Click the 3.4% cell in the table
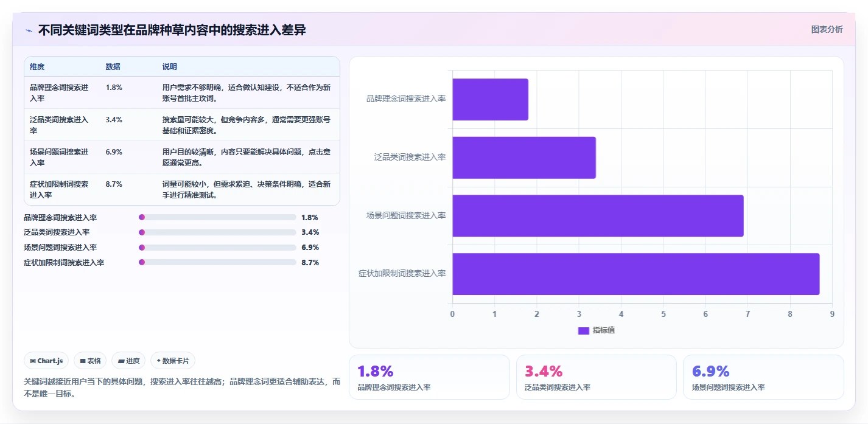 (x=114, y=120)
